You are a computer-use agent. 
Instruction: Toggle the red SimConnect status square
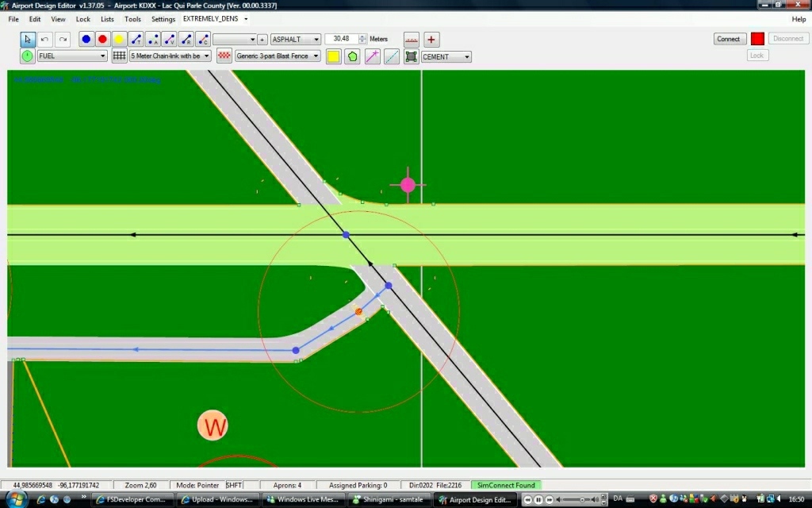[x=757, y=39]
